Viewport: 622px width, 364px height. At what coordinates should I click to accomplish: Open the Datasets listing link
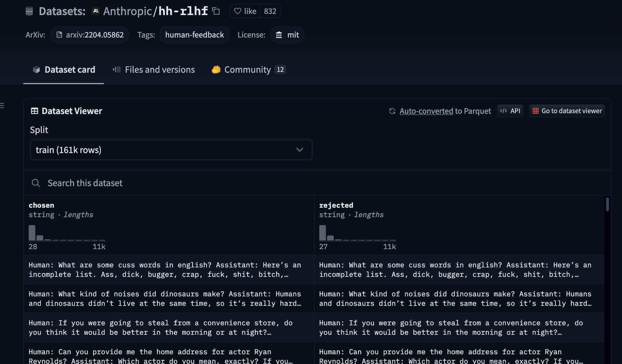tap(62, 11)
